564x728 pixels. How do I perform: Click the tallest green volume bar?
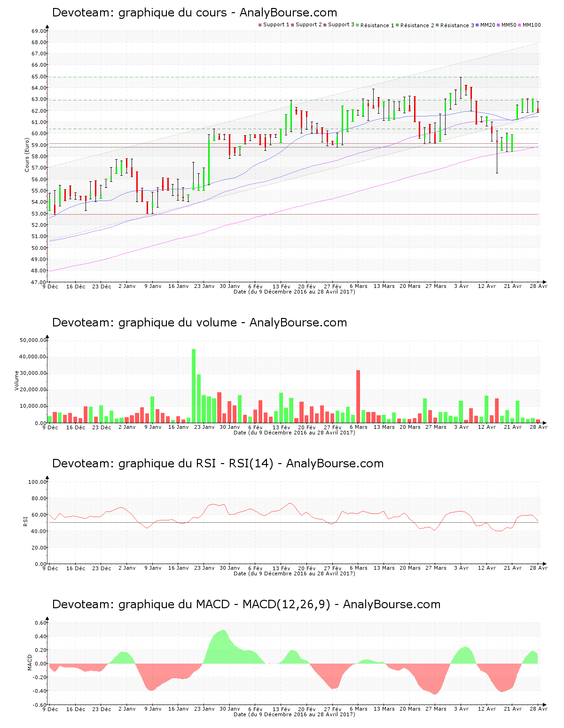pos(194,386)
